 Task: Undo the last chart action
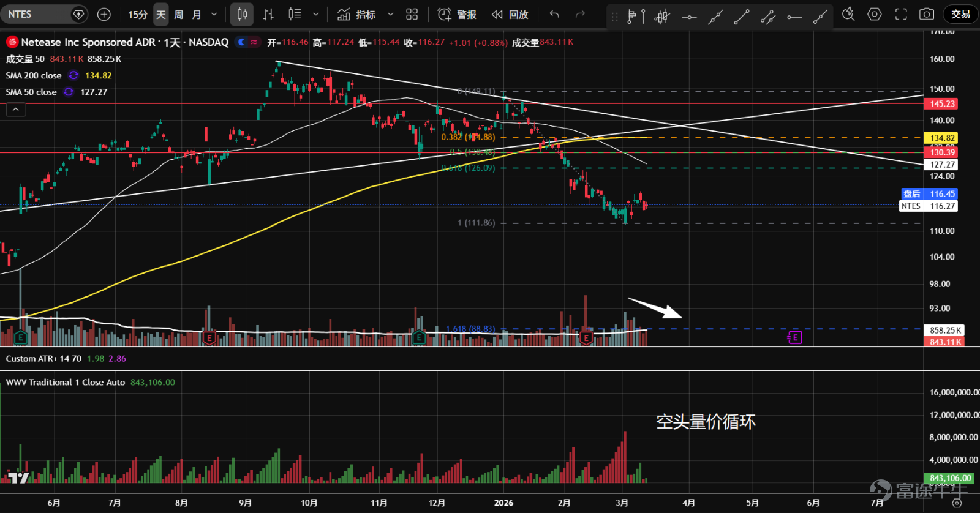tap(554, 14)
